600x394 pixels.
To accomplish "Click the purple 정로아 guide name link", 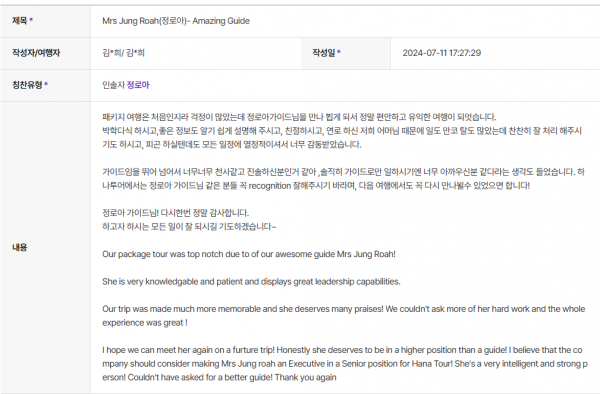I will tap(138, 85).
